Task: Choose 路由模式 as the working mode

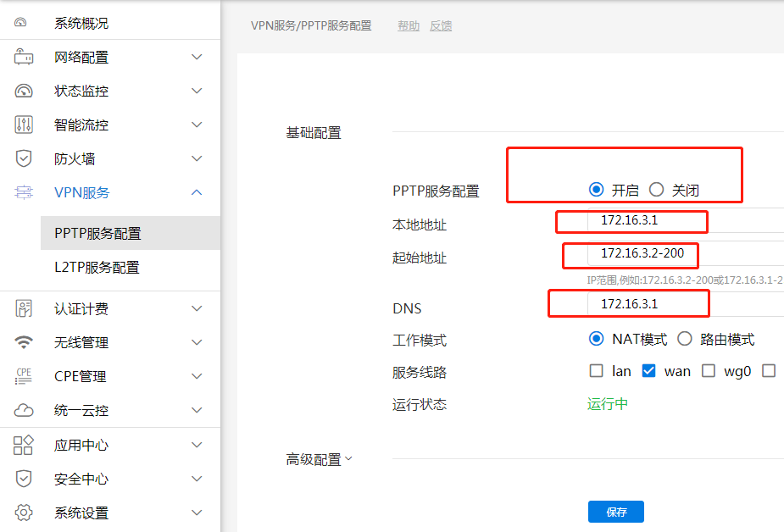Action: 685,340
